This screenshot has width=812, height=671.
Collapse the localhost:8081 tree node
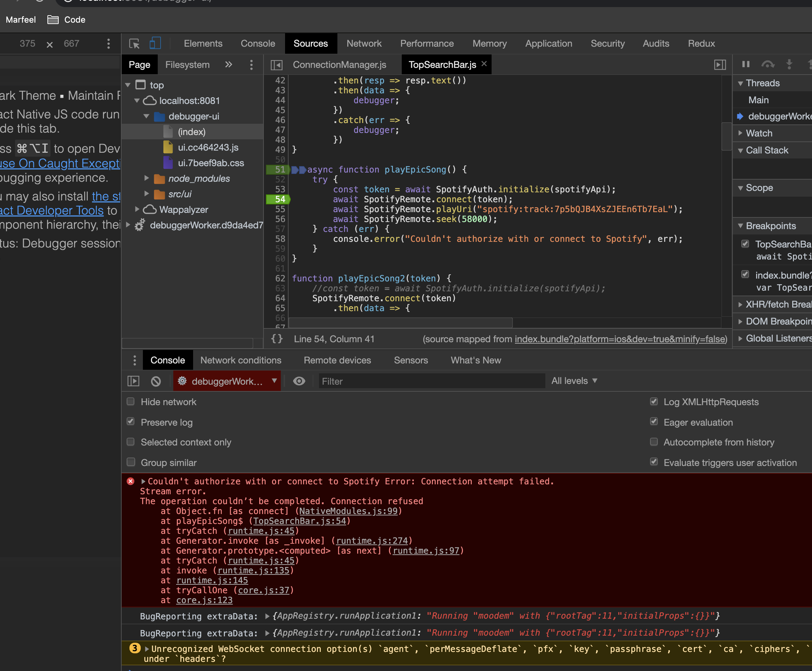pos(137,100)
